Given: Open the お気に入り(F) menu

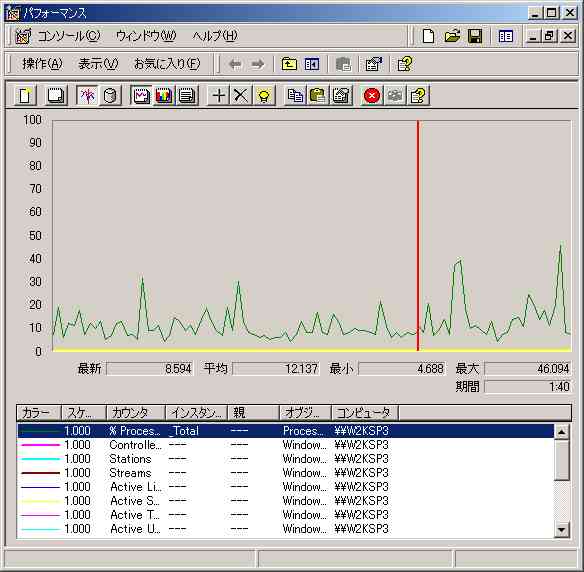Looking at the screenshot, I should point(167,64).
